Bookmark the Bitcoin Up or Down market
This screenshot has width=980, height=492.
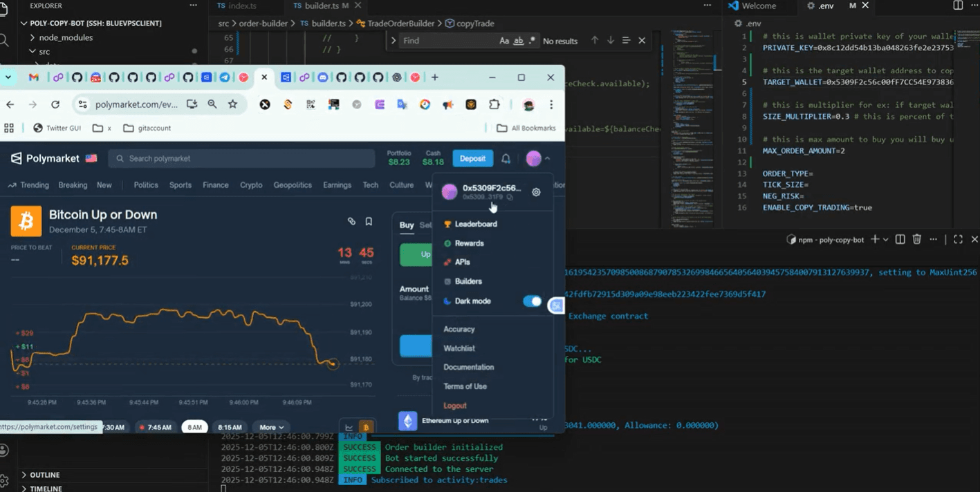tap(369, 221)
